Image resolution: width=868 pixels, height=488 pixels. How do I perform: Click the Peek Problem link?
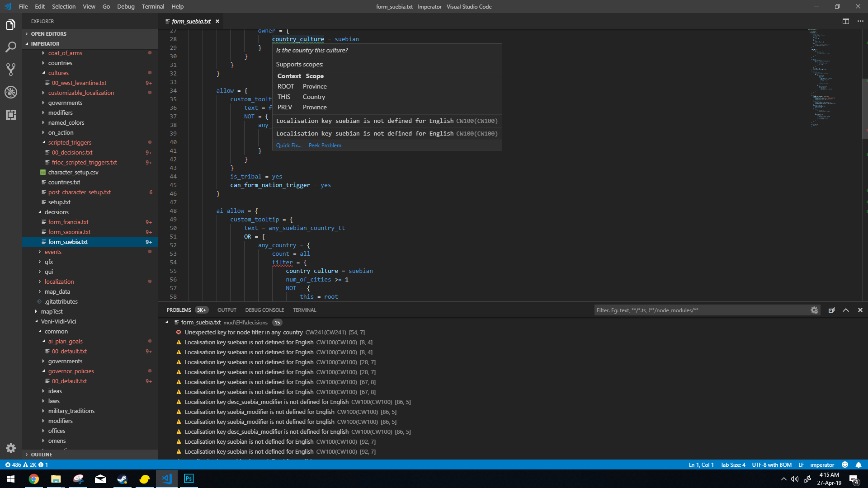click(325, 145)
